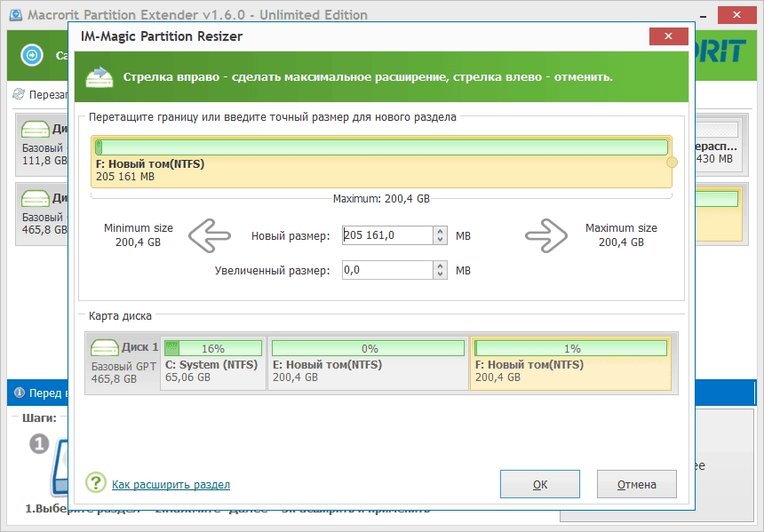Click the enlarged size input field
Image resolution: width=764 pixels, height=532 pixels.
click(x=387, y=270)
